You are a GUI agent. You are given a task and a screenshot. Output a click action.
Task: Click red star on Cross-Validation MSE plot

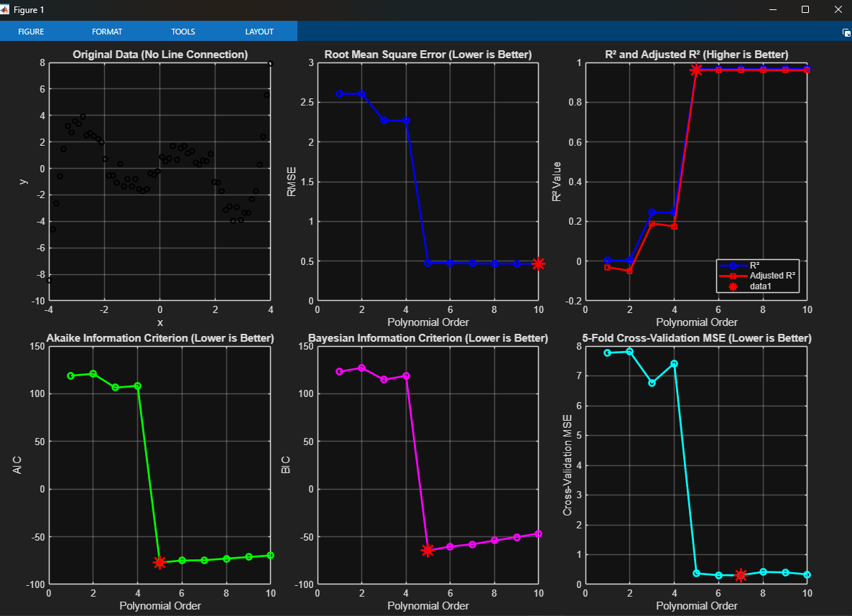coord(741,575)
